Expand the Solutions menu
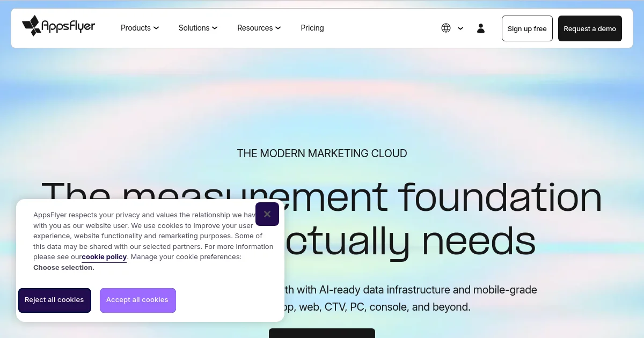The width and height of the screenshot is (644, 338). tap(198, 28)
